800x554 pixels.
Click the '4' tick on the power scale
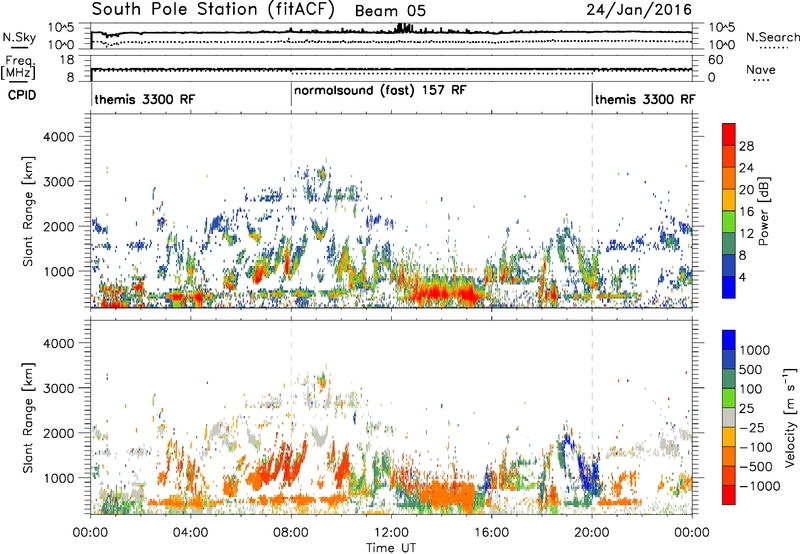(x=742, y=277)
